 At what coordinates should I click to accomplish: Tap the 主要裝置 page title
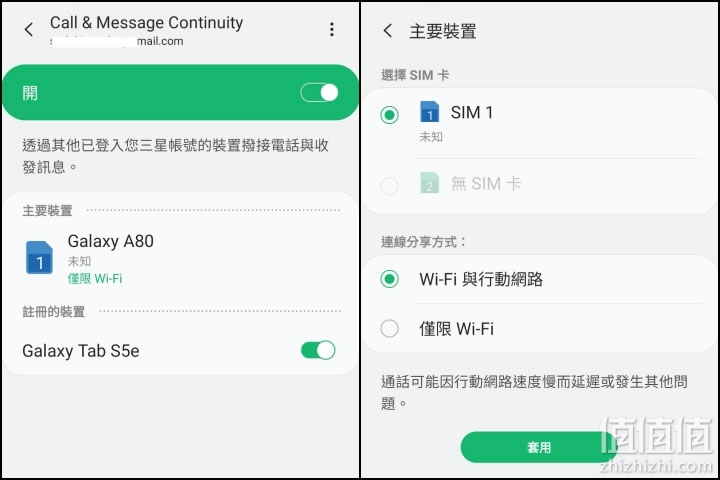(x=443, y=31)
